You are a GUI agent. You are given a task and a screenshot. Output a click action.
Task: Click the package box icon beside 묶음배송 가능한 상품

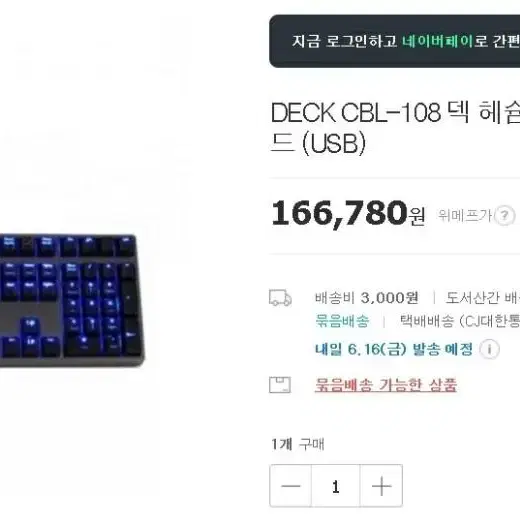click(x=280, y=385)
